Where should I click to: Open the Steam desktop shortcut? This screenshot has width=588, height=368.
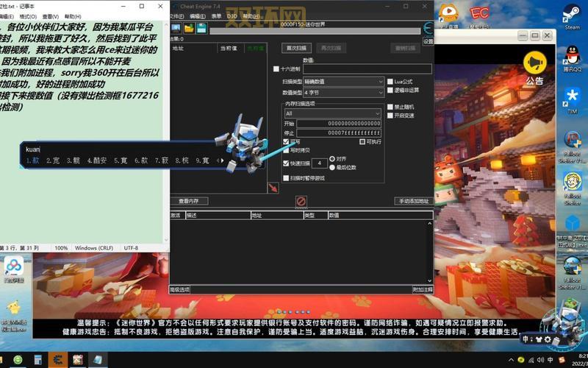point(572,17)
